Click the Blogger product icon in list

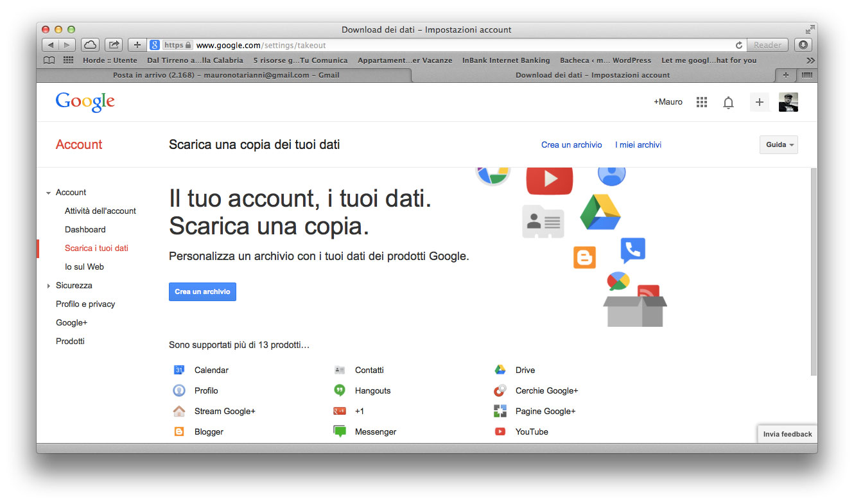tap(179, 431)
